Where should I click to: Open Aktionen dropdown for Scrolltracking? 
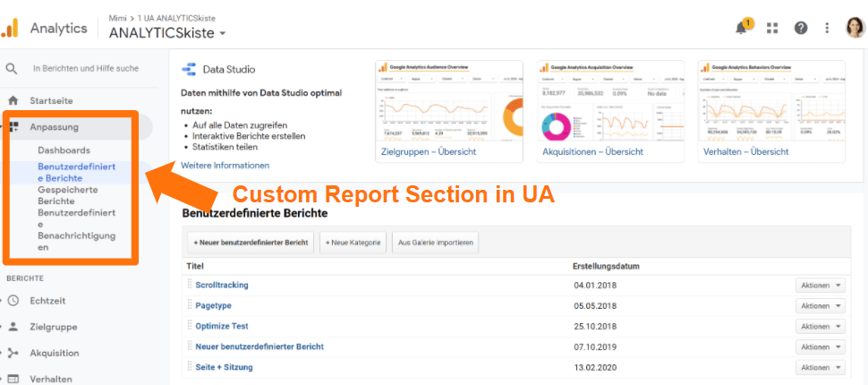(821, 286)
